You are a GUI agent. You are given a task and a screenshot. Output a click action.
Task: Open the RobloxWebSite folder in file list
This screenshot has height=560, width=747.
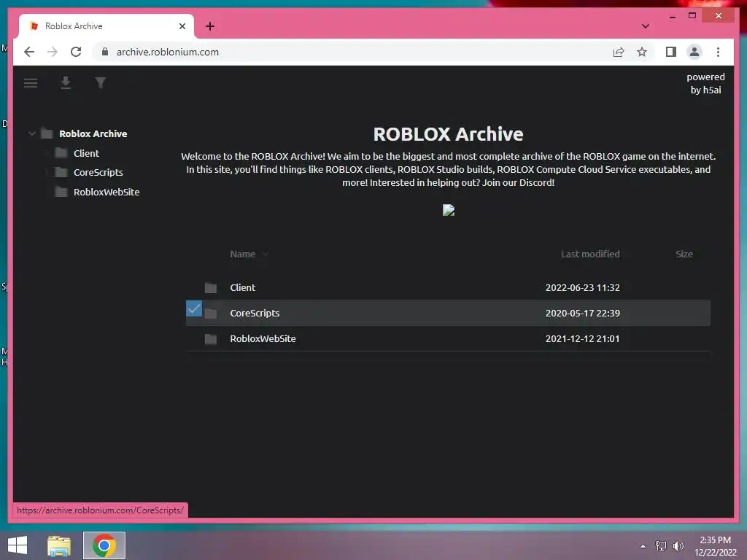click(263, 338)
